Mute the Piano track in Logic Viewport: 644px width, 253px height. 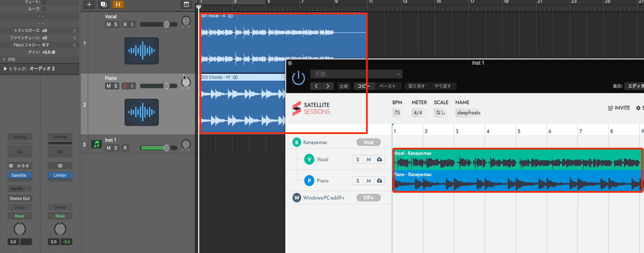108,86
